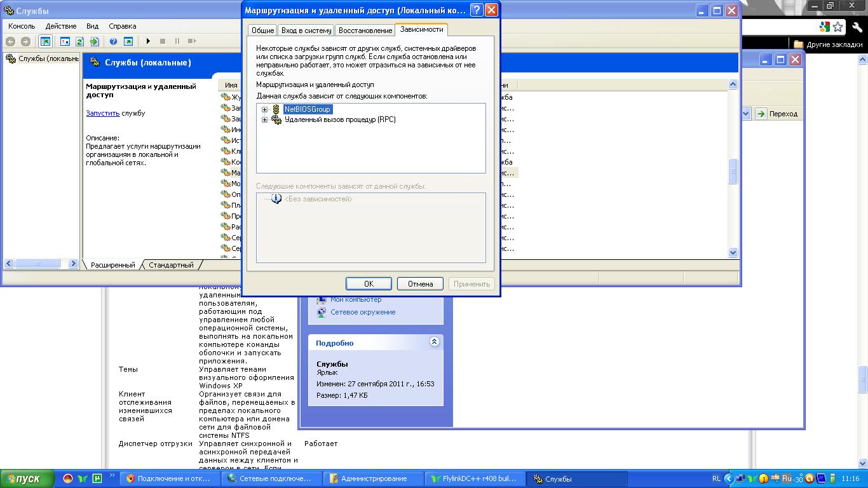Click the red quick launch icon on taskbar
The image size is (868, 488).
click(68, 478)
